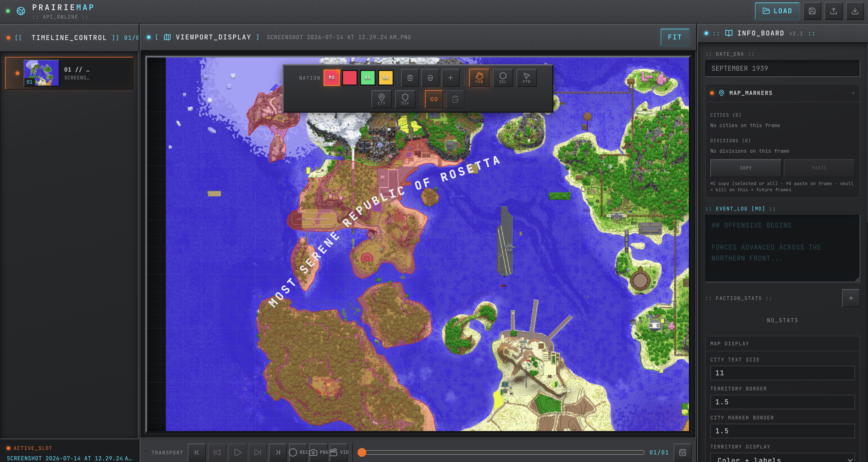Click the 01/01 frame counter

(659, 452)
